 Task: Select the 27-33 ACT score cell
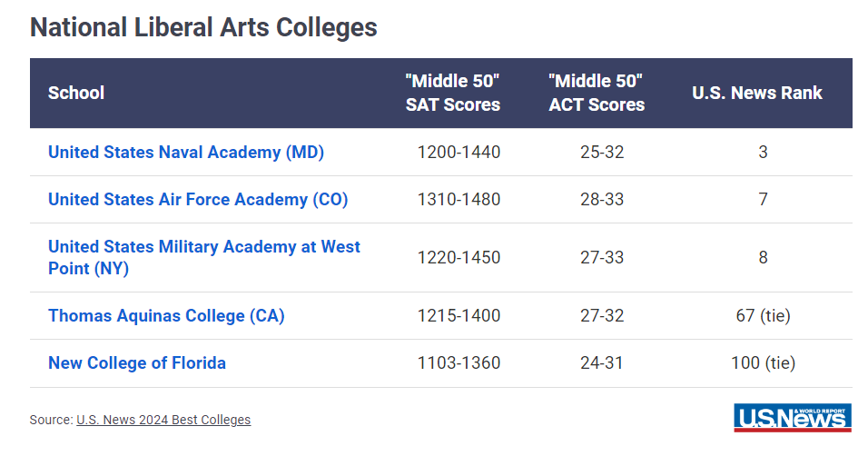pos(602,258)
